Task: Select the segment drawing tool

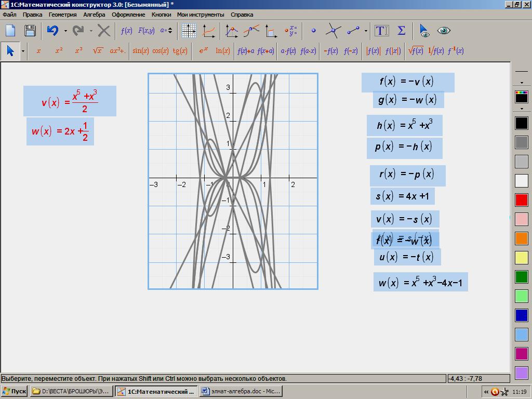Action: click(353, 31)
